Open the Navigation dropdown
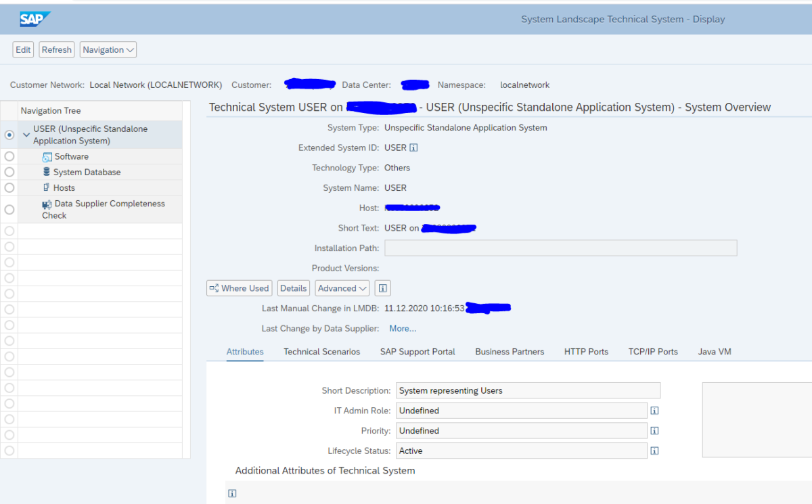 point(108,49)
